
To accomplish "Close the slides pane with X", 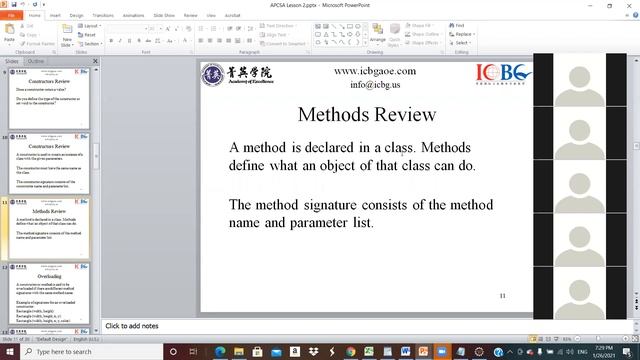I will 95,61.
